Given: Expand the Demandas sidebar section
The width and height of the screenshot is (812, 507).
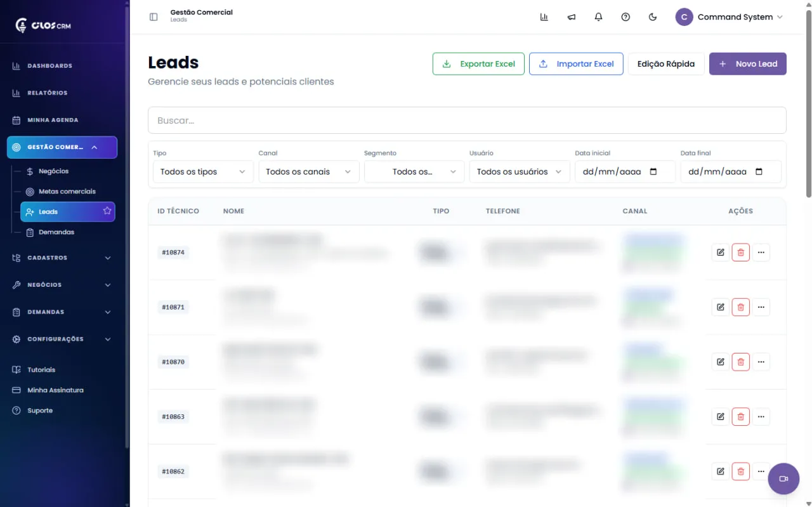Looking at the screenshot, I should 62,312.
